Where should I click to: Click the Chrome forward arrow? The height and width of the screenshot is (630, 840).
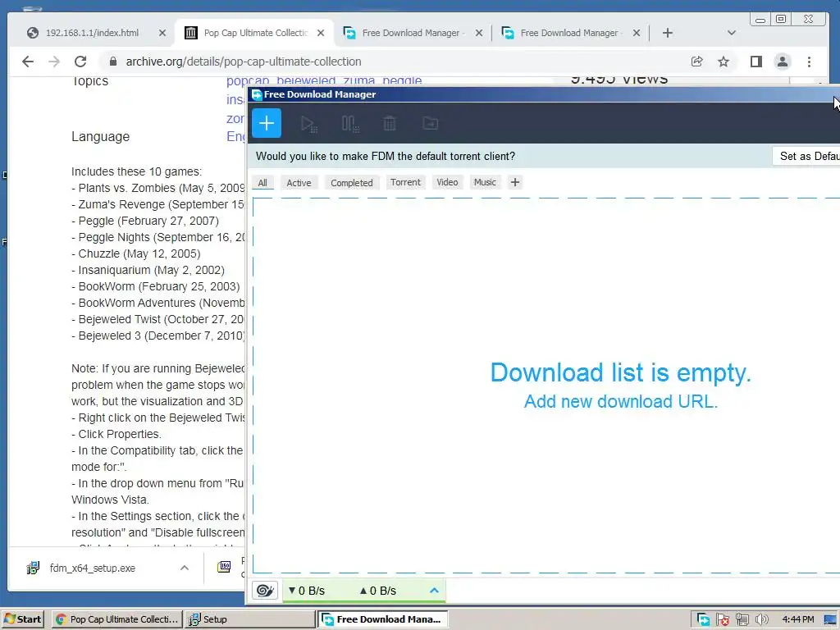[54, 62]
